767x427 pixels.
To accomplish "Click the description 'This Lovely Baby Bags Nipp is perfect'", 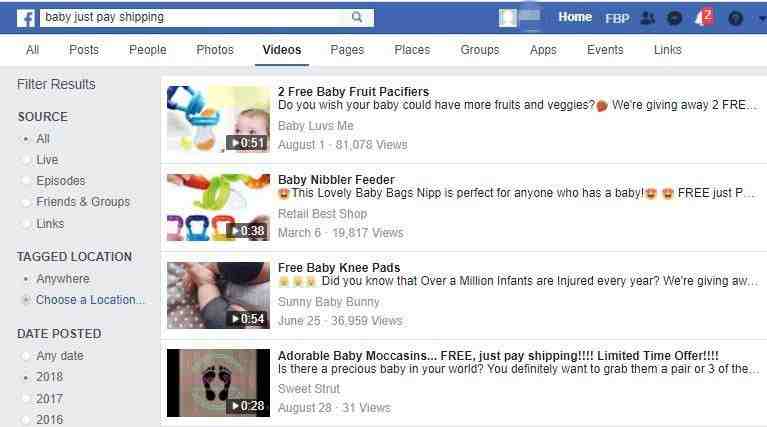I will pyautogui.click(x=518, y=193).
